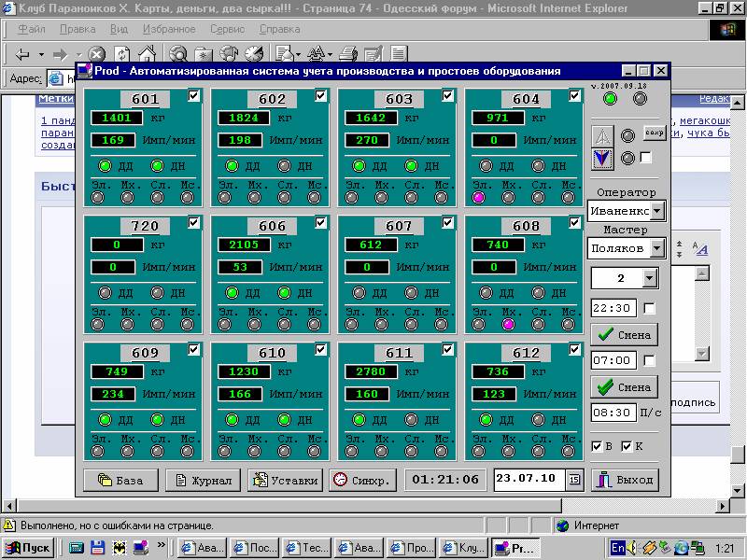747x560 pixels.
Task: Click the volume speaker icon in system tray
Action: click(632, 548)
